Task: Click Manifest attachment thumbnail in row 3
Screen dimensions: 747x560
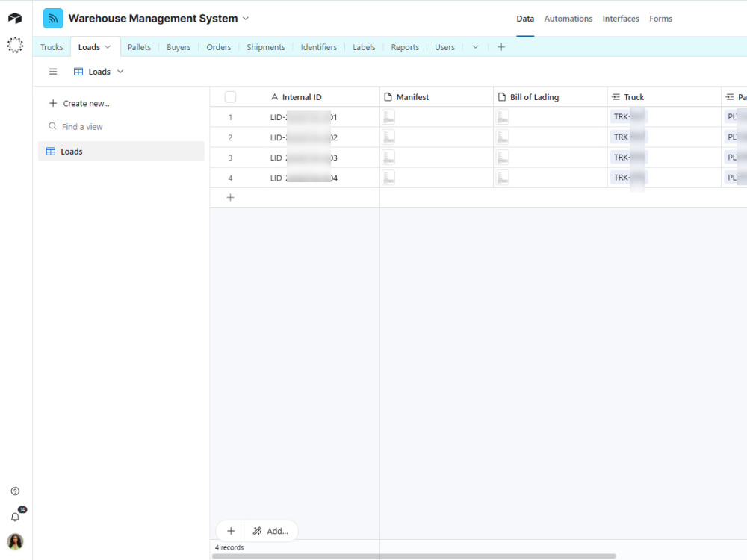Action: pos(388,157)
